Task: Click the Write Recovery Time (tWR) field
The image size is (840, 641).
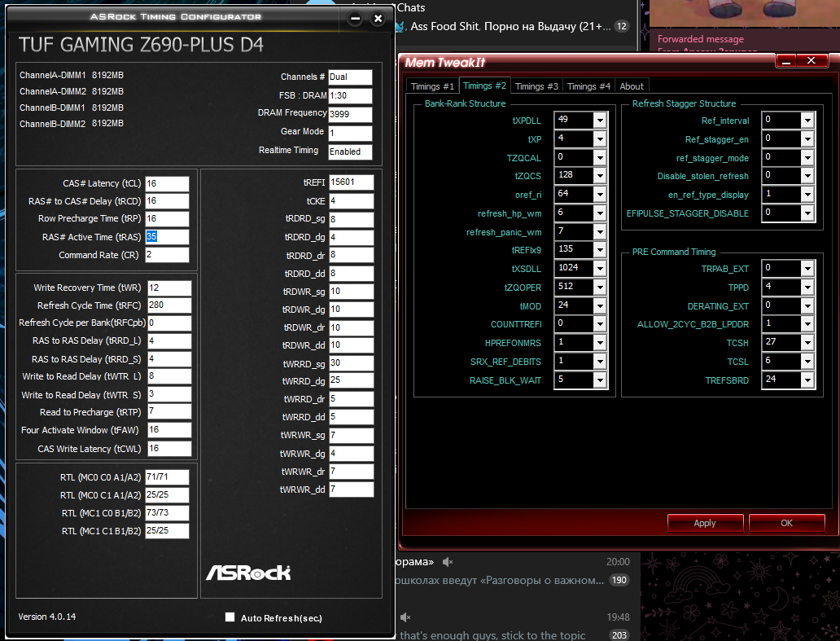Action: pyautogui.click(x=169, y=288)
